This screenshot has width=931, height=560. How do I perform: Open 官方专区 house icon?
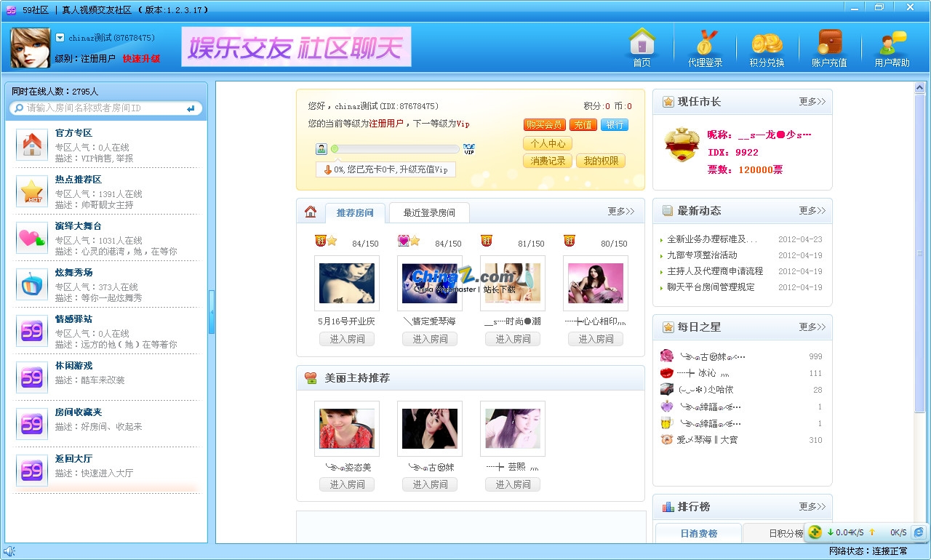point(32,145)
